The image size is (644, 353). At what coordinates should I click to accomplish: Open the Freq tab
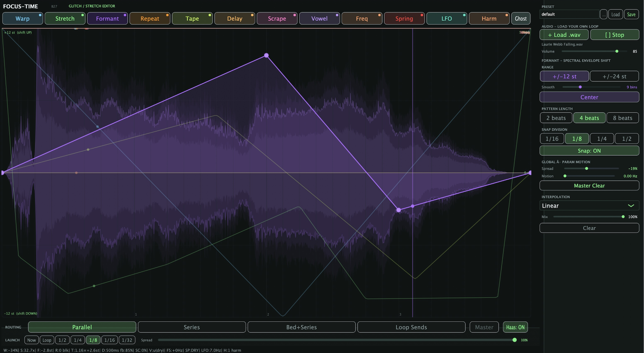click(362, 18)
